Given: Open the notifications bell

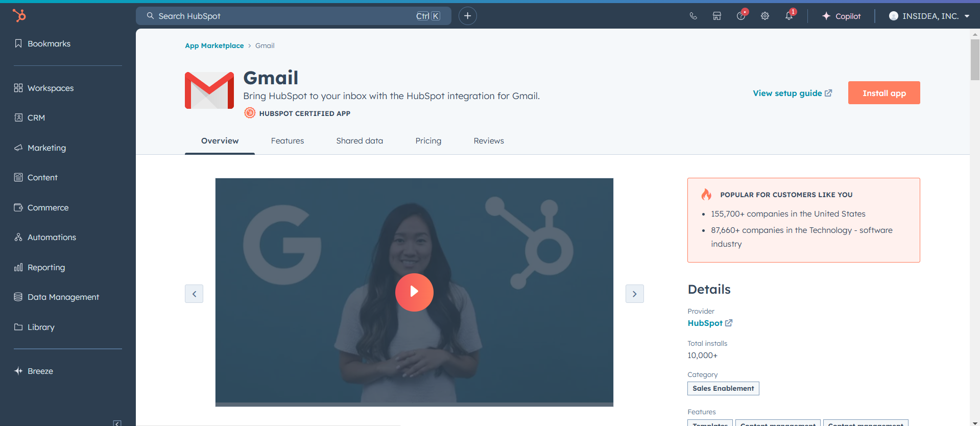Looking at the screenshot, I should click(x=789, y=16).
